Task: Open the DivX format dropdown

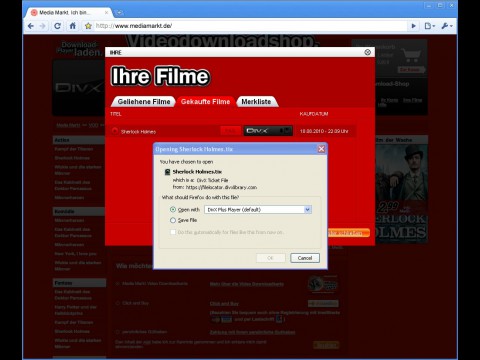Action: (268, 131)
